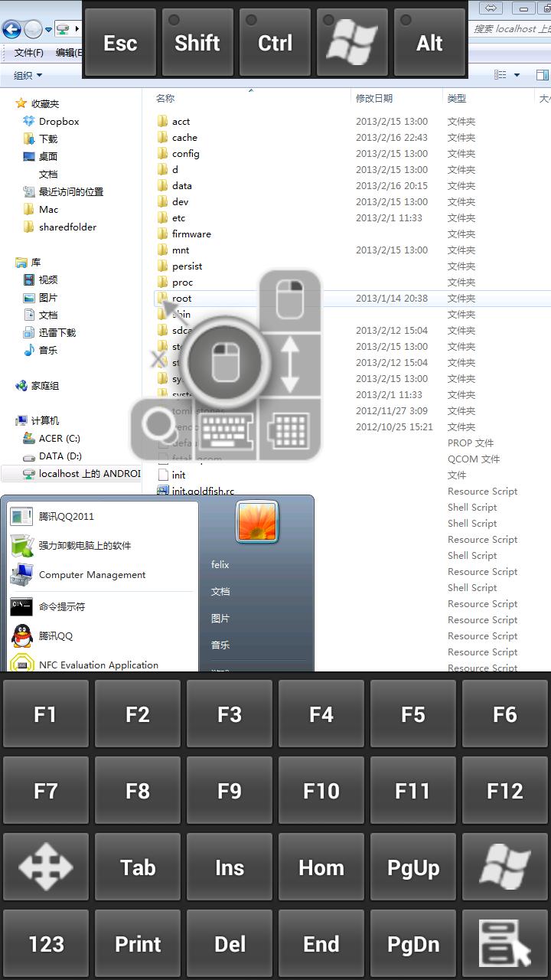Tap the Tab key
551x980 pixels.
(138, 867)
